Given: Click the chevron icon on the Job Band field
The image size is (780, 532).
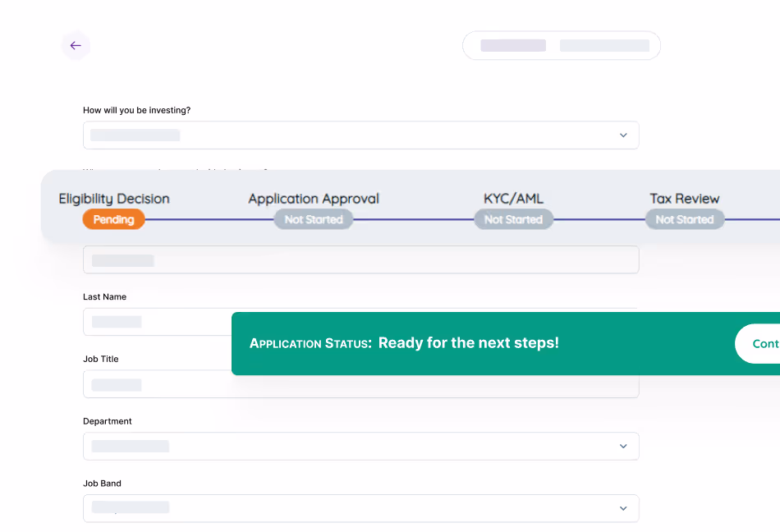Looking at the screenshot, I should tap(623, 508).
